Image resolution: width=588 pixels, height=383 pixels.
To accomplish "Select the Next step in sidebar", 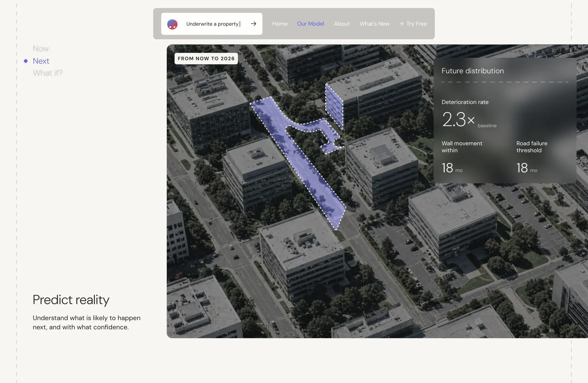I will coord(41,61).
